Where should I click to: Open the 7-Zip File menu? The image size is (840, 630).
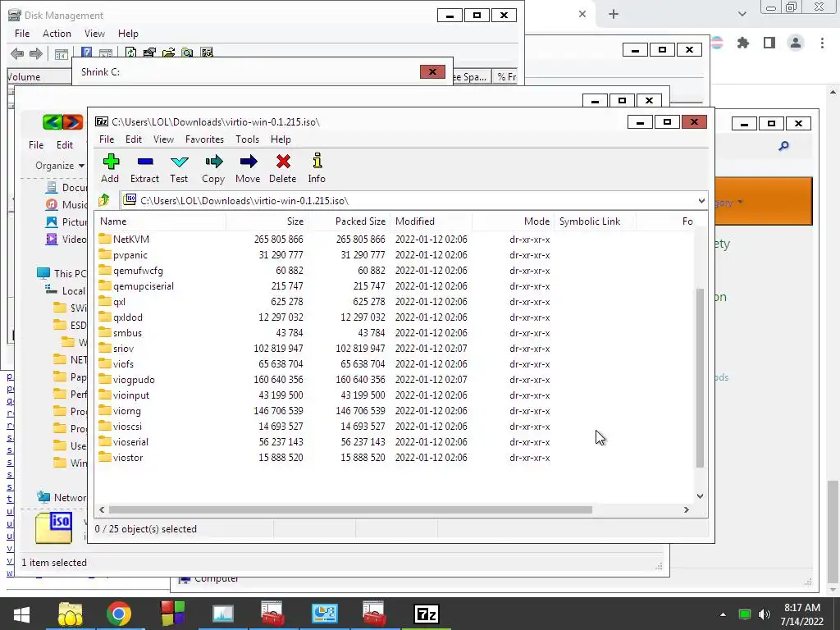[107, 139]
